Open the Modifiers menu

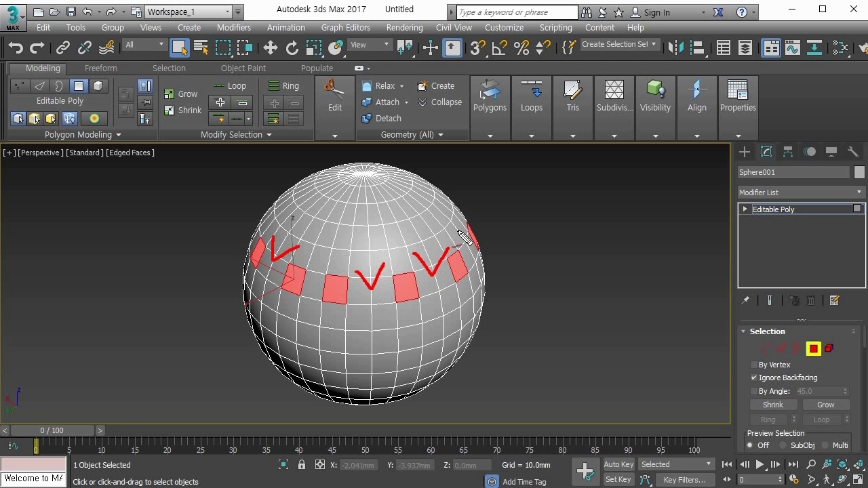(234, 28)
